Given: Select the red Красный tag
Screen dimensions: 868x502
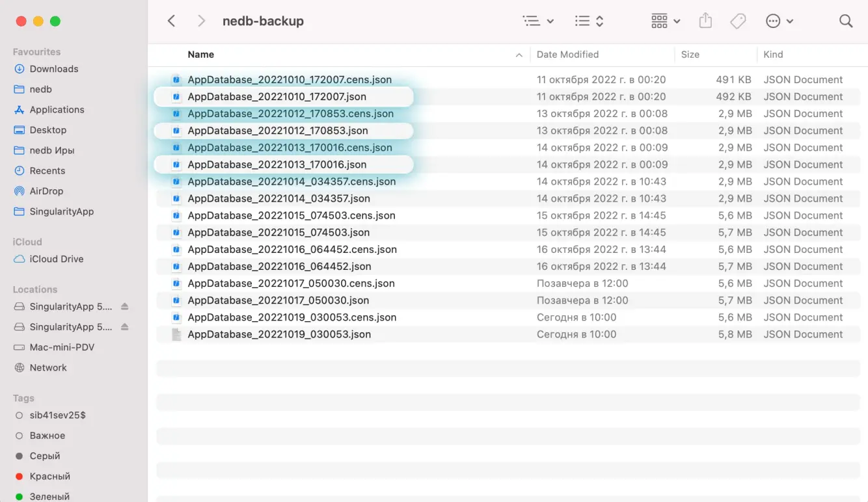Looking at the screenshot, I should 49,476.
